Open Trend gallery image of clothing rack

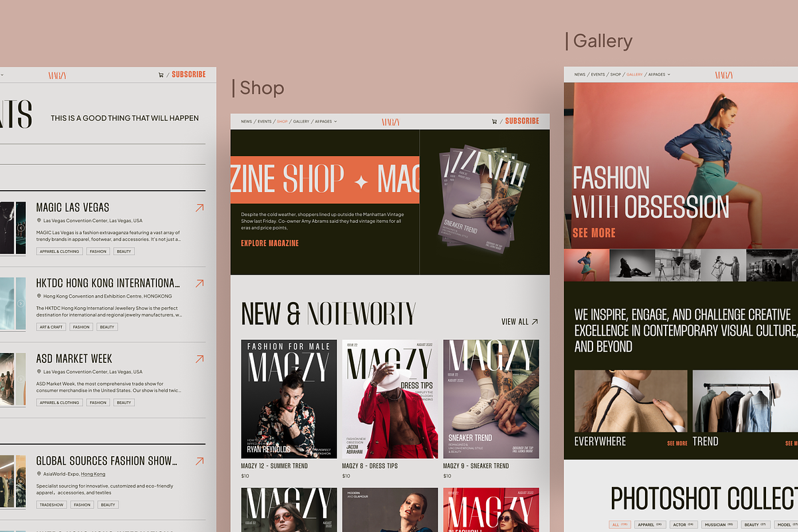pos(745,401)
